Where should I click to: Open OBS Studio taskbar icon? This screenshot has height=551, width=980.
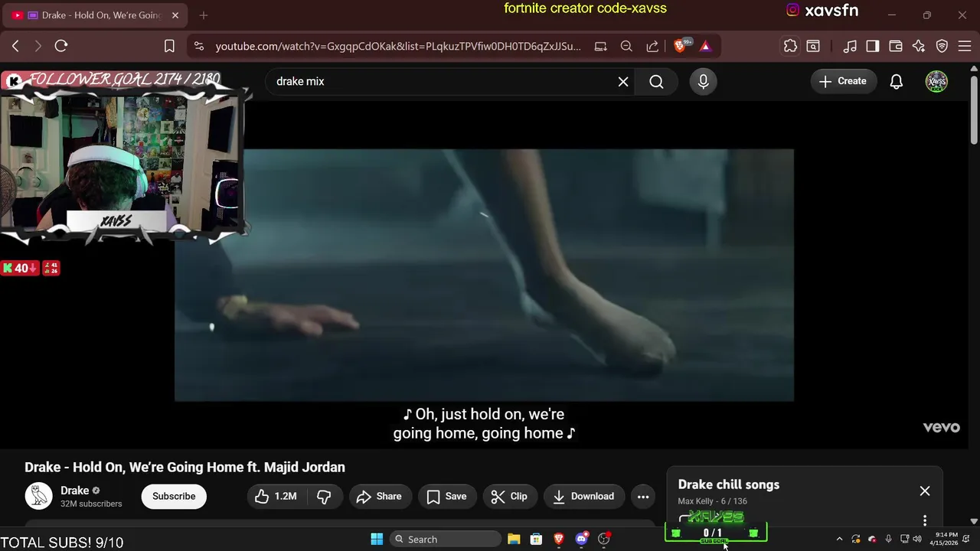pos(604,540)
